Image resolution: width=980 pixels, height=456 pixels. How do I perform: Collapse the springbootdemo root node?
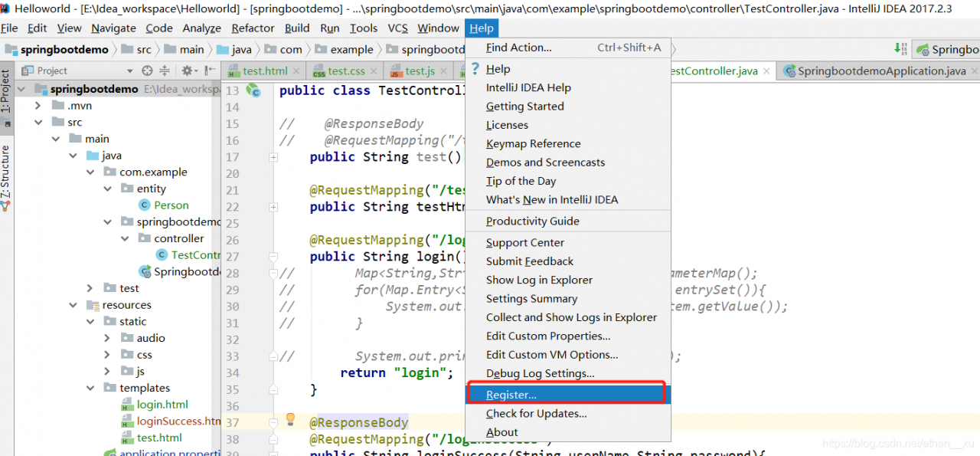(21, 89)
